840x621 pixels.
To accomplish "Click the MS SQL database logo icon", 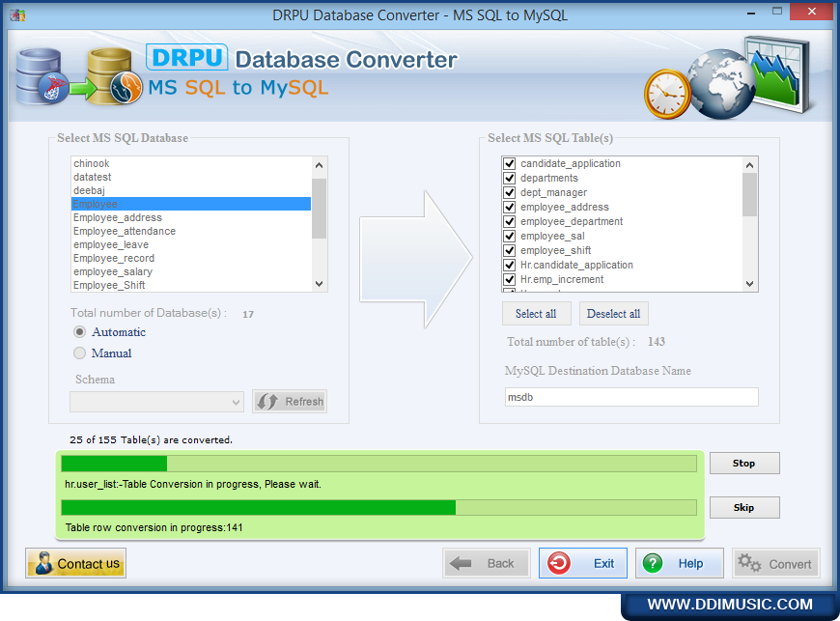I will point(42,76).
